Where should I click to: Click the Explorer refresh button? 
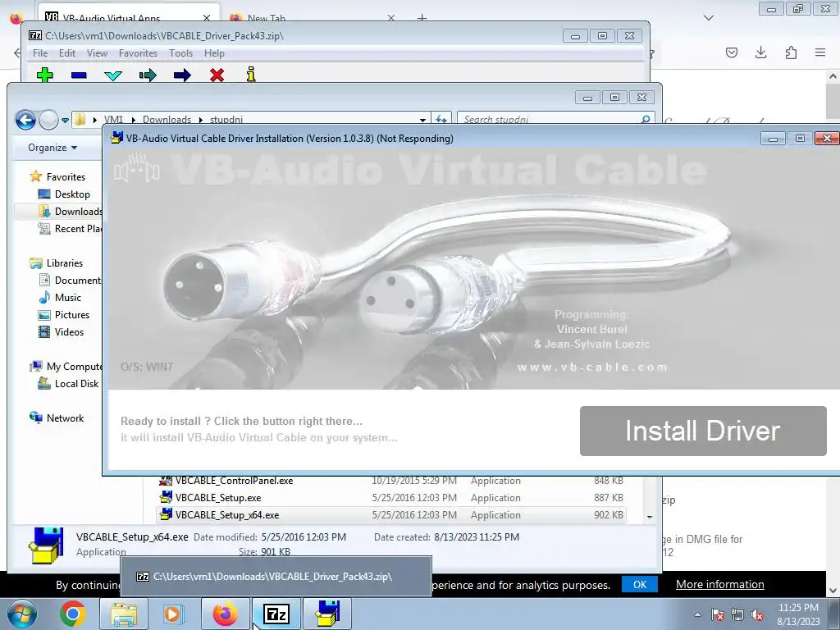[441, 120]
